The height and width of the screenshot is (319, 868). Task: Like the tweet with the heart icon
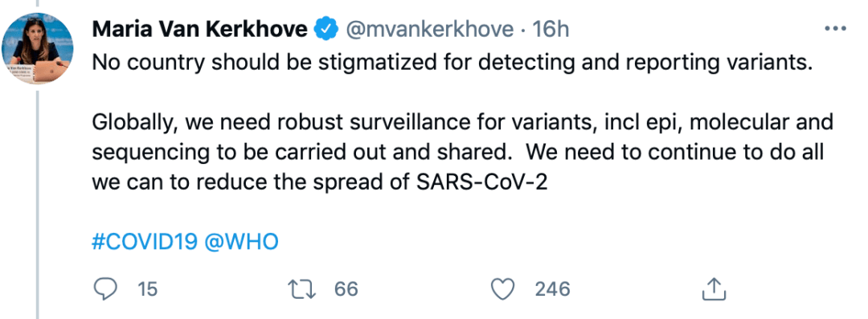point(504,288)
